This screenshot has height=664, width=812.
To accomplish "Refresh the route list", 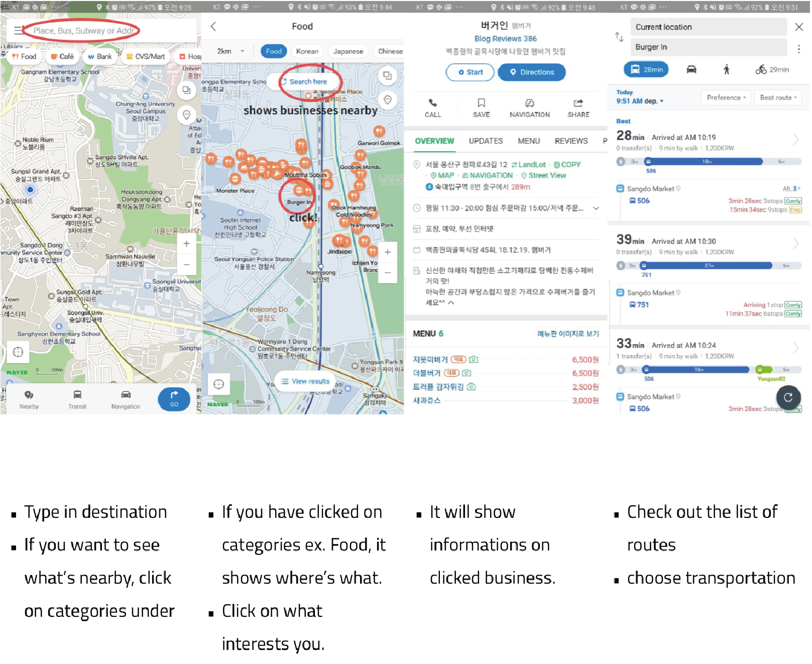I will click(x=788, y=397).
